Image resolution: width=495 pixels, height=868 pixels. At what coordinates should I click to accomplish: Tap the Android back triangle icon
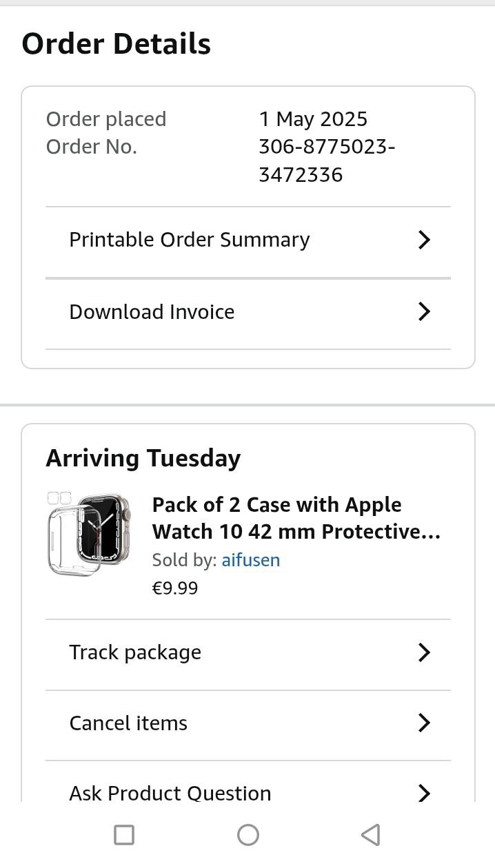pos(370,835)
